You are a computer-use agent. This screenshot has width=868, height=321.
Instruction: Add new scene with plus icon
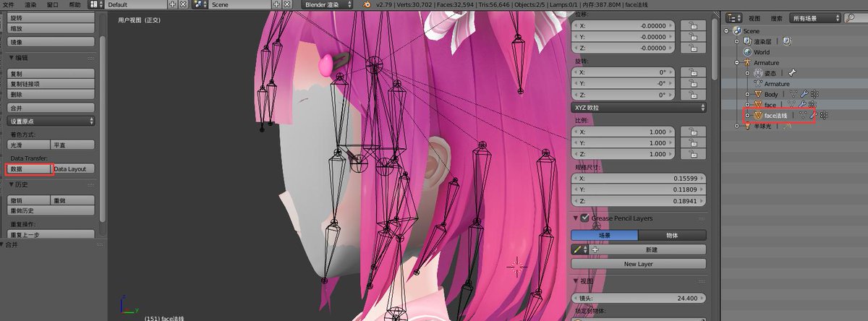(277, 4)
